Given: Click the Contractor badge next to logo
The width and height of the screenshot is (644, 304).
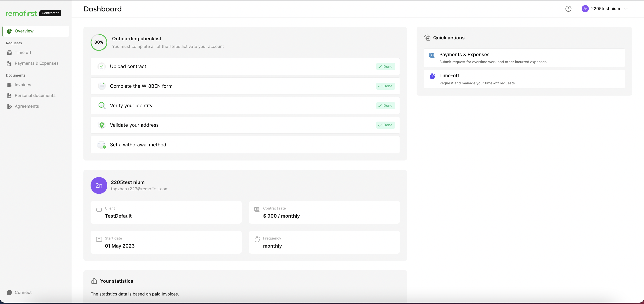Looking at the screenshot, I should pyautogui.click(x=50, y=13).
